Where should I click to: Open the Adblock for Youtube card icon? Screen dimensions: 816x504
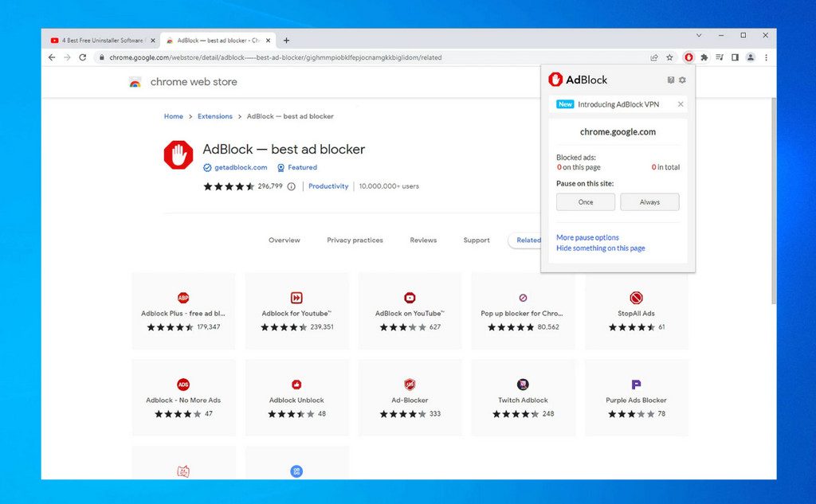click(296, 298)
